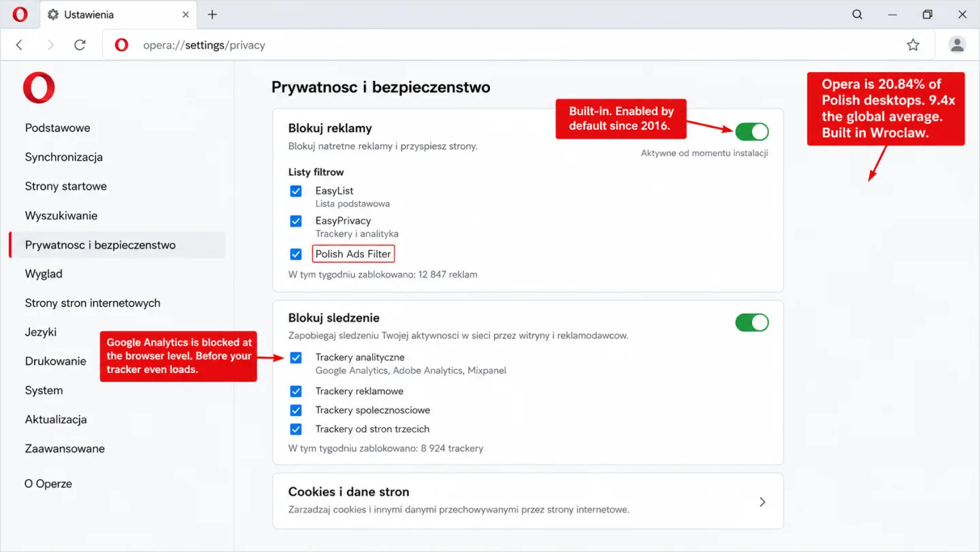Uncheck Trackery reklamowe checkbox
The image size is (980, 552).
[296, 391]
